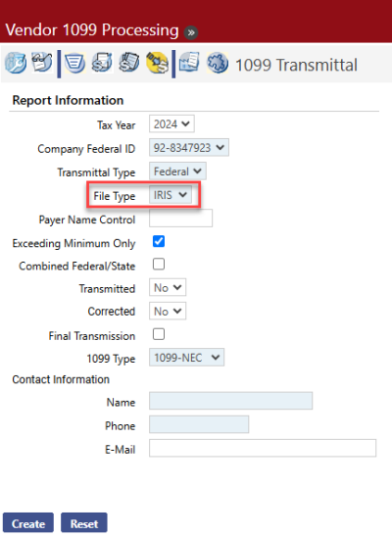392x537 pixels.
Task: Click the contact E-Mail input field
Action: [263, 448]
